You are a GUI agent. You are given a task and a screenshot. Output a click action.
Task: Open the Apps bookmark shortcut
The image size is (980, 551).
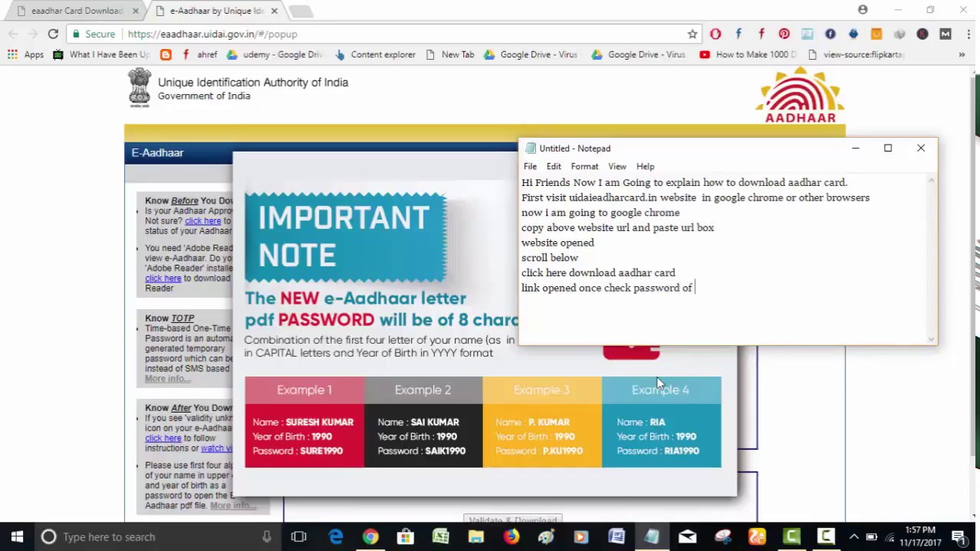[x=26, y=54]
